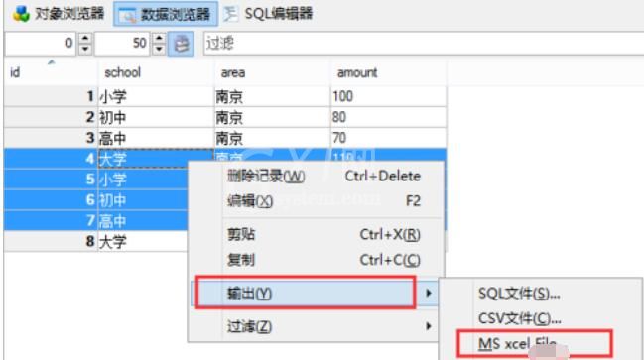Choose 删除记录(W) in context menu
Viewport: 644px width, 360px height.
coord(317,177)
